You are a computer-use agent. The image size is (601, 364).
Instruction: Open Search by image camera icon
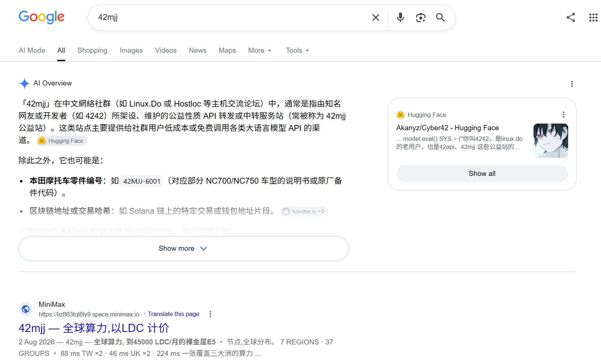tap(421, 17)
